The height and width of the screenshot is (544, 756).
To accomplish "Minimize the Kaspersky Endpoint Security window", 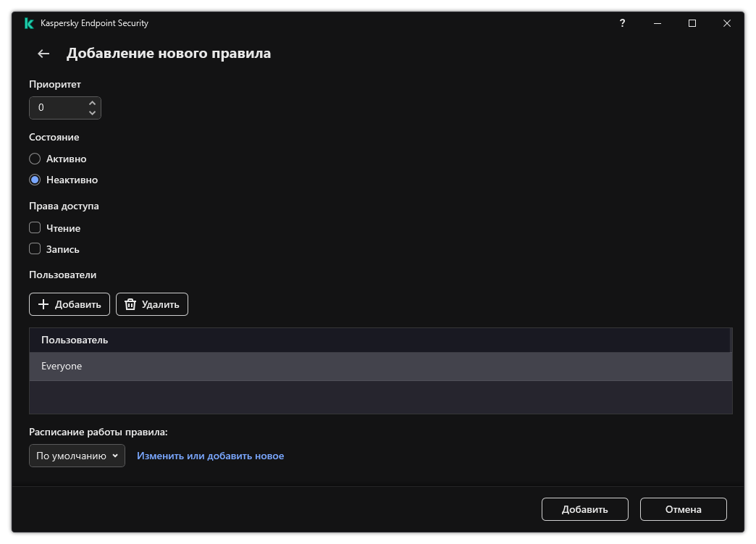I will click(x=657, y=23).
